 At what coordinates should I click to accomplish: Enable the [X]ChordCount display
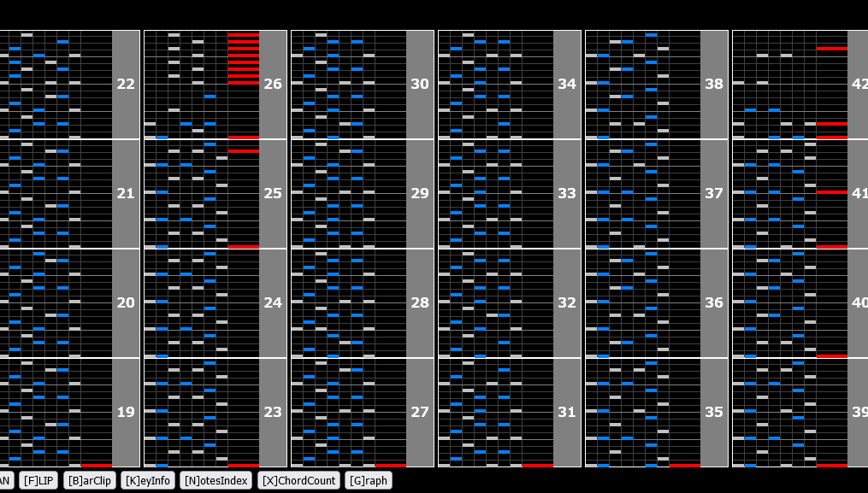click(x=298, y=480)
